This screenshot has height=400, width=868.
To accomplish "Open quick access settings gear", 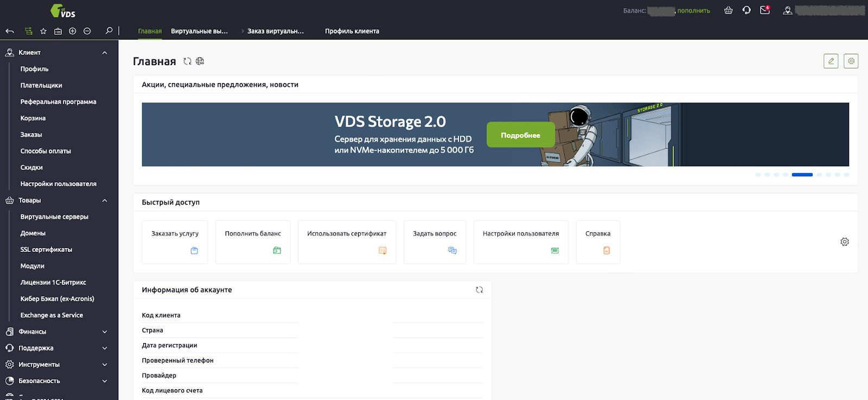I will click(845, 242).
